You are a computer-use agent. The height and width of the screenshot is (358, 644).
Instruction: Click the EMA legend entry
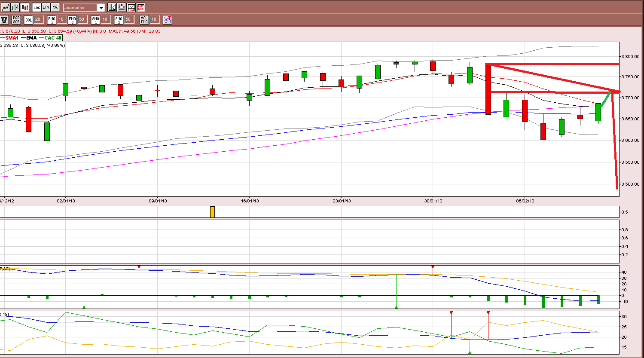(x=28, y=38)
